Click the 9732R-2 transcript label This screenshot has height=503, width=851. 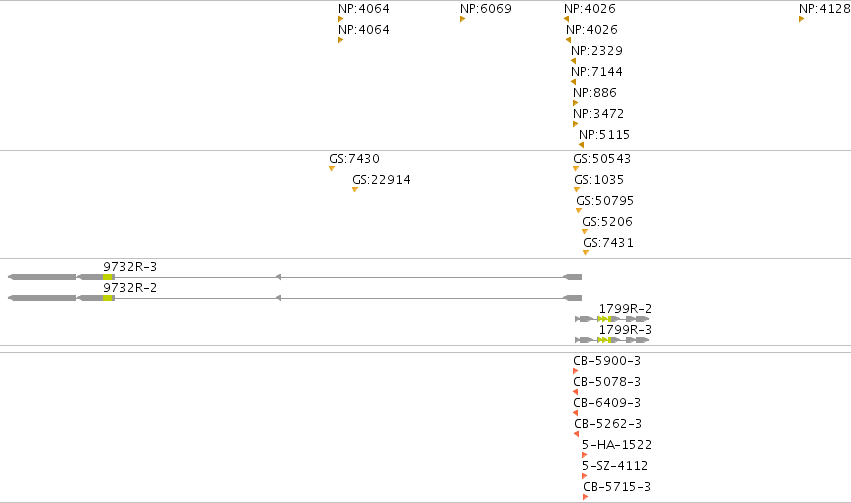[130, 288]
